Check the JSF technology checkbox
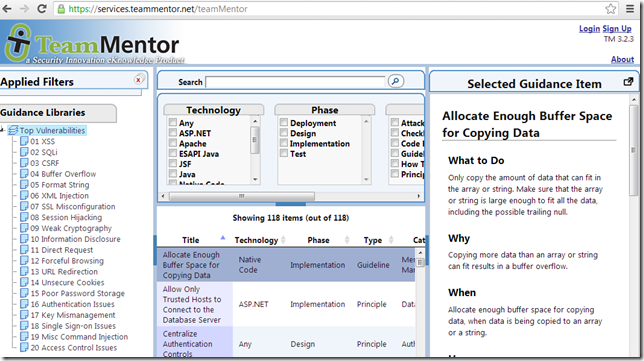Viewport: 644px width, 361px height. click(173, 163)
